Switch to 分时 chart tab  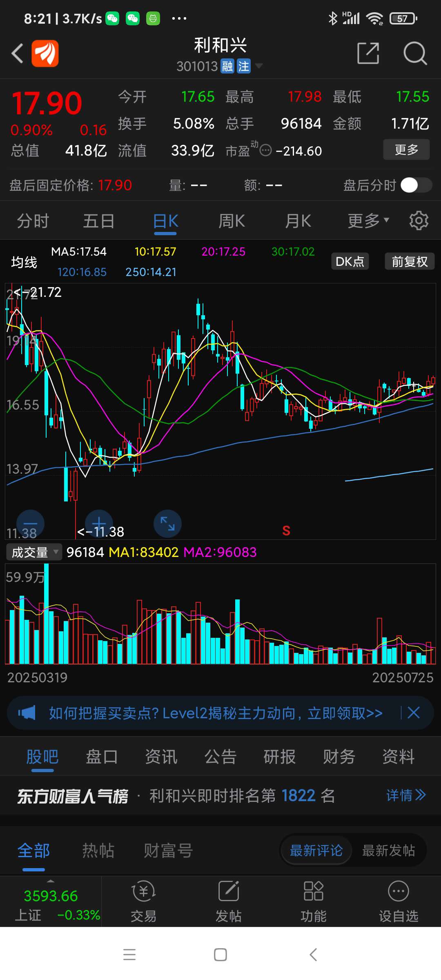[33, 221]
